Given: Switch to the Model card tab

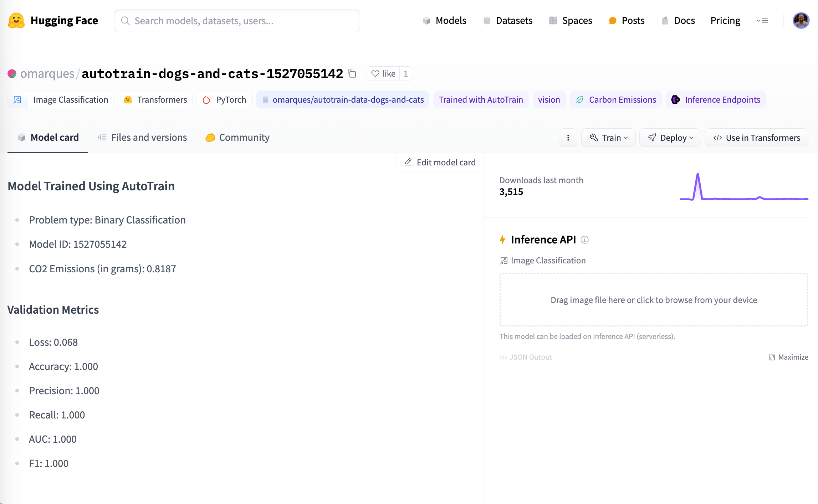Looking at the screenshot, I should (48, 138).
